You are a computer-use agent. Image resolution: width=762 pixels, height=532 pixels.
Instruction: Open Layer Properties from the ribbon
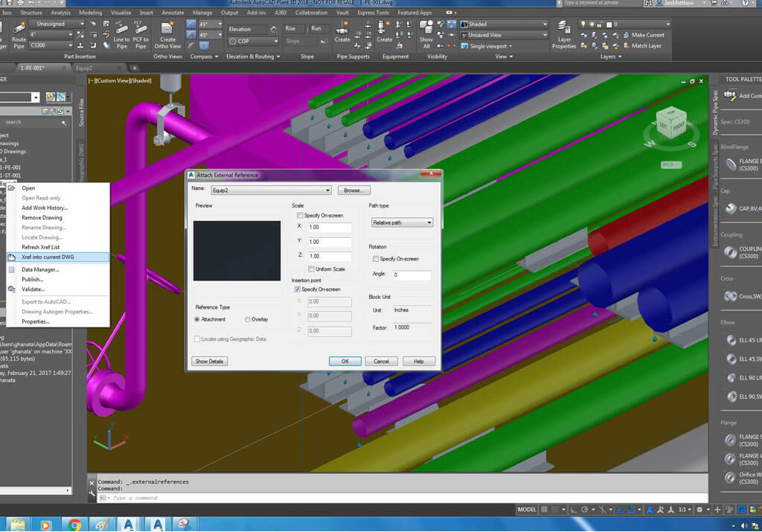point(564,35)
